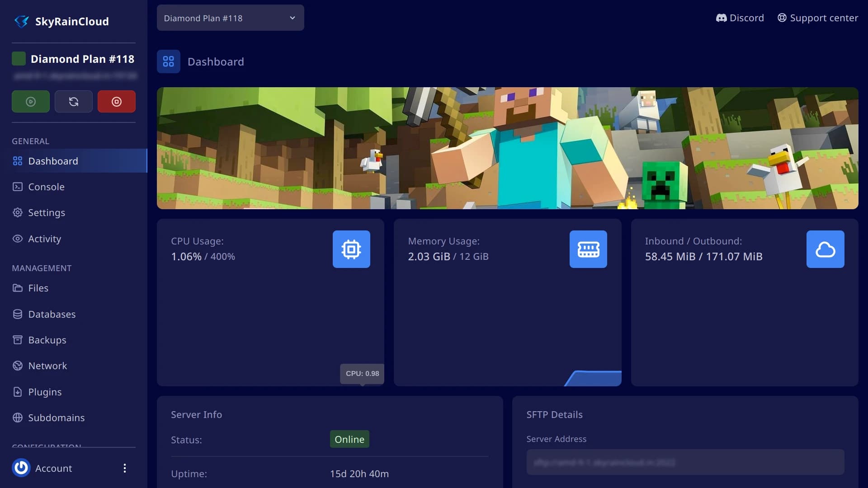Click the Online status badge
The height and width of the screenshot is (488, 868).
[349, 439]
